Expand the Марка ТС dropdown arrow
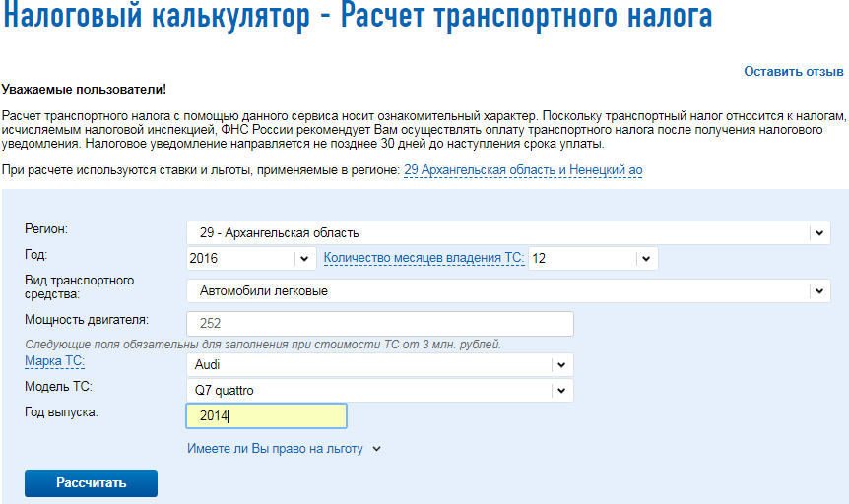This screenshot has width=849, height=504. (x=561, y=365)
